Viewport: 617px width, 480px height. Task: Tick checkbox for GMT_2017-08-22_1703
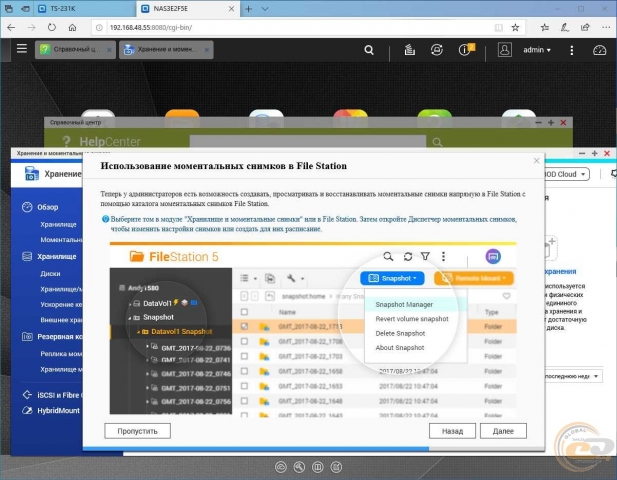pos(244,356)
